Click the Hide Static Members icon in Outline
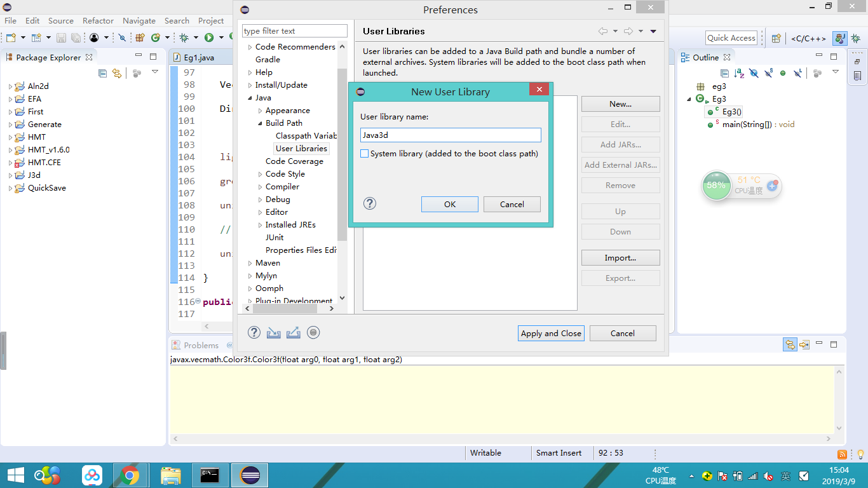 [768, 73]
